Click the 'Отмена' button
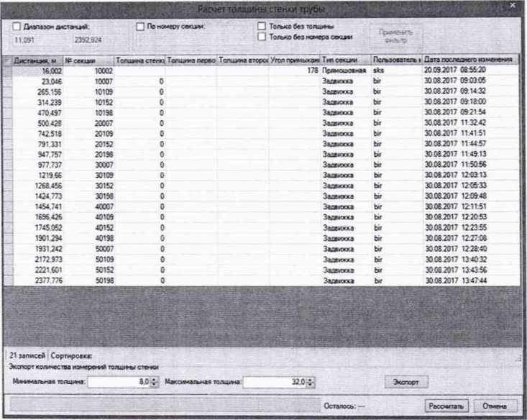527x420 pixels. pyautogui.click(x=495, y=406)
